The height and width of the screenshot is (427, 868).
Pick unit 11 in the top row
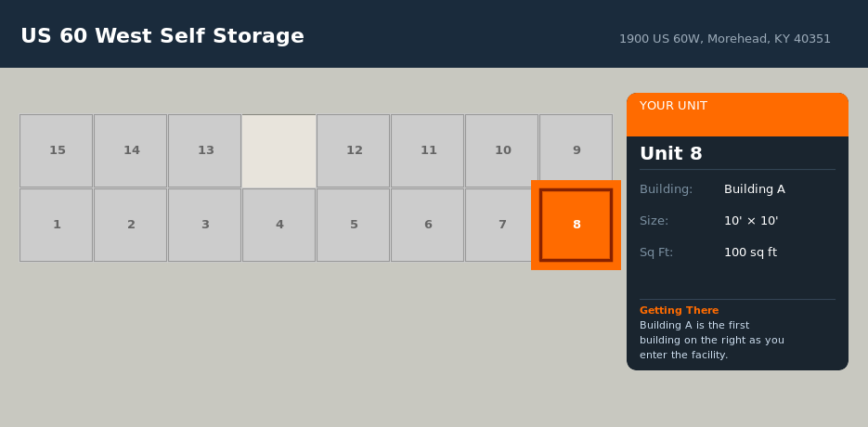pyautogui.click(x=427, y=150)
